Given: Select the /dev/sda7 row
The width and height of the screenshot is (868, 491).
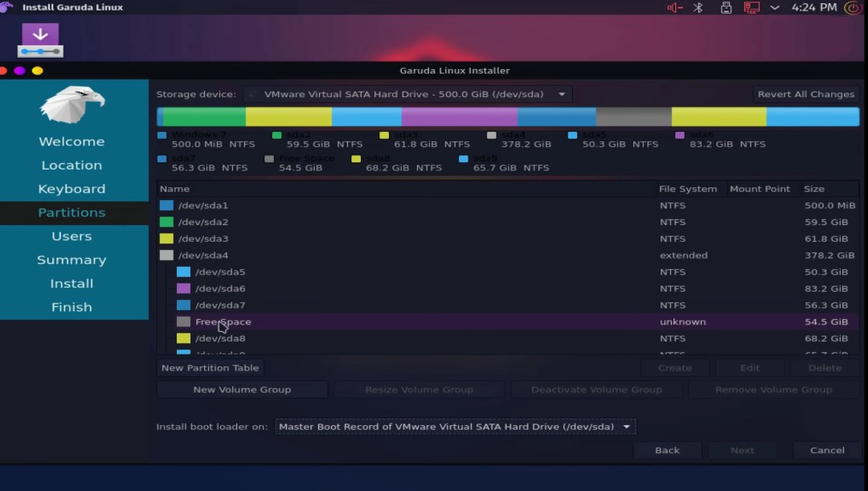Looking at the screenshot, I should (x=508, y=305).
